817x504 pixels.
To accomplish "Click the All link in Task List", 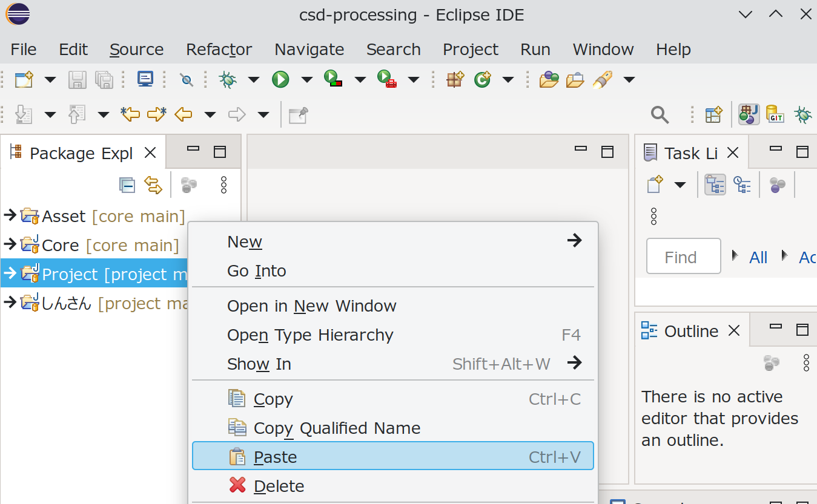I will pos(758,258).
